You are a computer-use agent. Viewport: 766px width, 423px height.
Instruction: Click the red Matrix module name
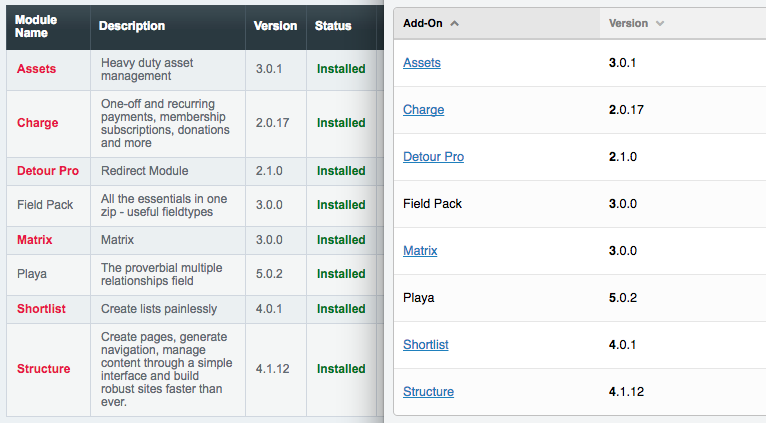tap(35, 240)
